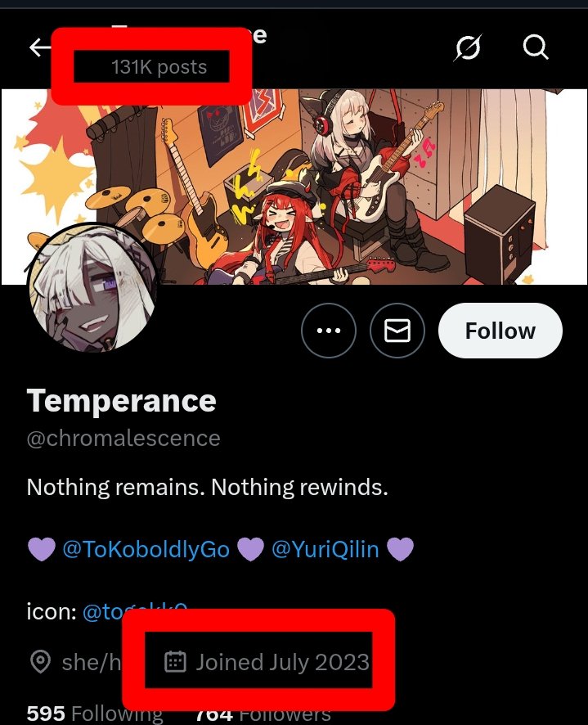Visit the @ToKoboldlyGo mention link

(x=146, y=549)
